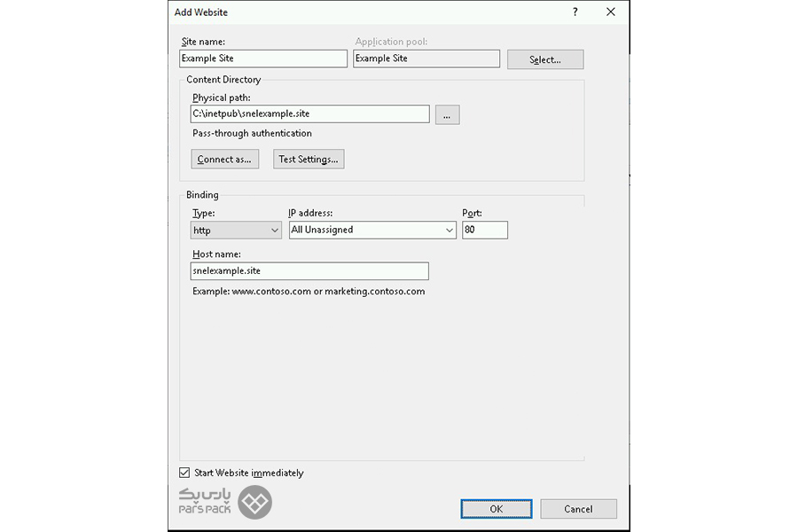Open the Connect as dialog
The image size is (798, 532).
[224, 160]
